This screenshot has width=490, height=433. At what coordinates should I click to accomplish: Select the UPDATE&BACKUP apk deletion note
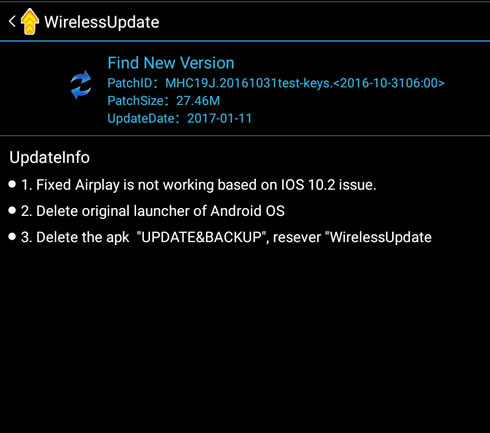coord(226,237)
